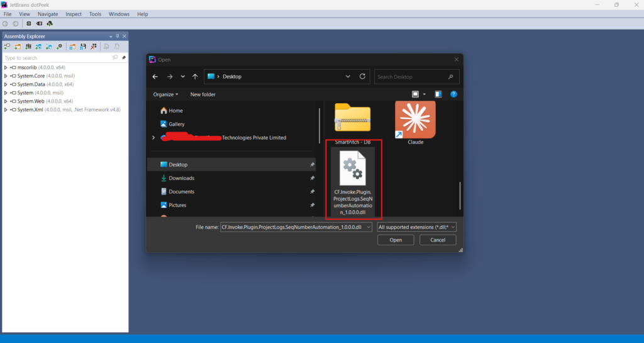The image size is (644, 343).
Task: Select the Claude shortcut icon
Action: [415, 119]
